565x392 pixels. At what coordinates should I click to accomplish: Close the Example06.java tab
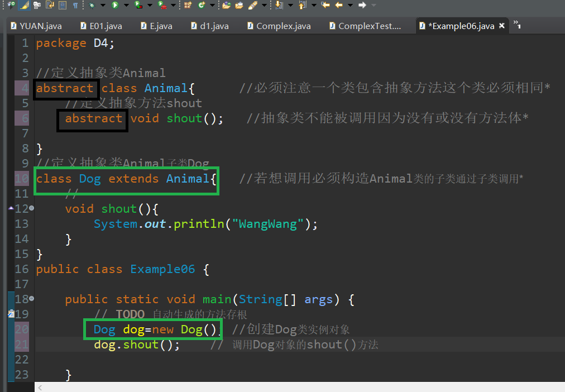point(501,26)
